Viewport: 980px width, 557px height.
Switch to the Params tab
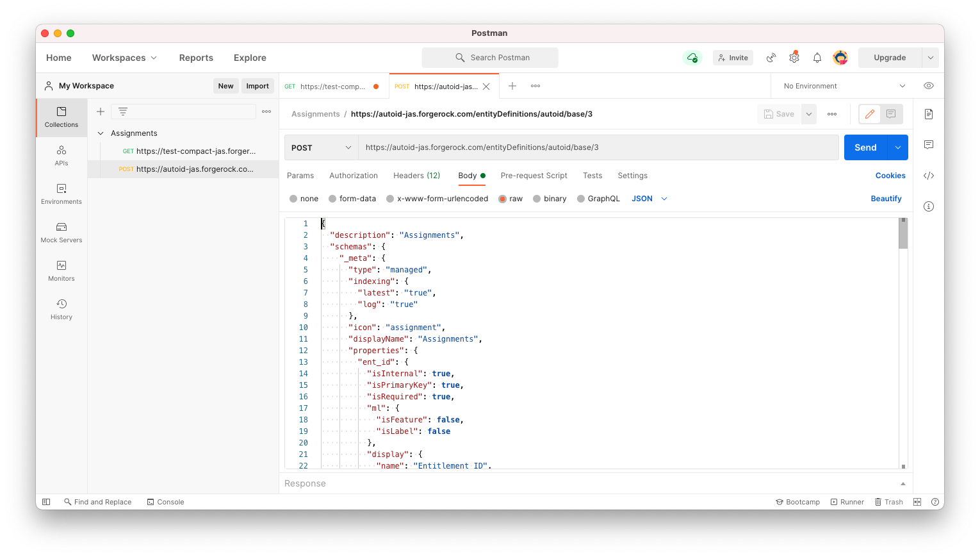[300, 176]
